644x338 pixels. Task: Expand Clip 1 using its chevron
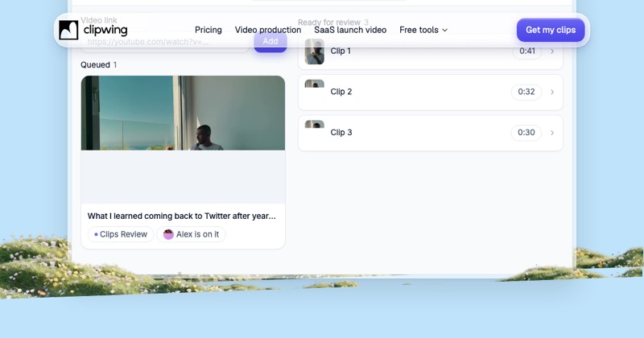tap(552, 52)
